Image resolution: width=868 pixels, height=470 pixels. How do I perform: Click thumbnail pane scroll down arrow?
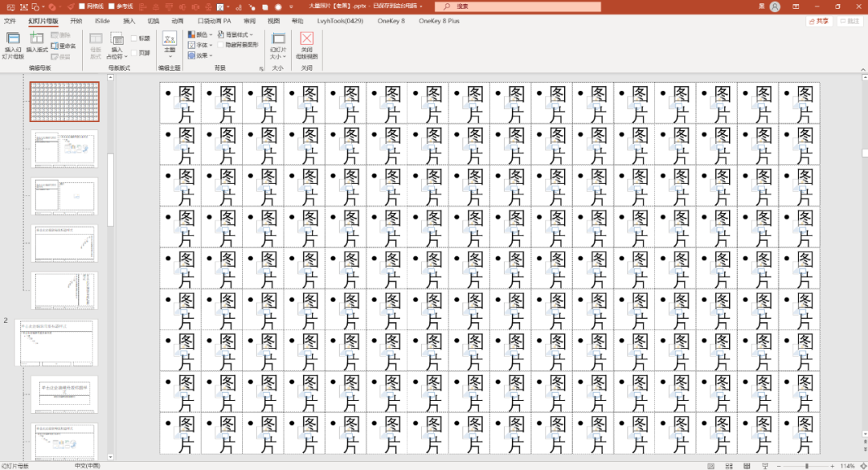110,457
